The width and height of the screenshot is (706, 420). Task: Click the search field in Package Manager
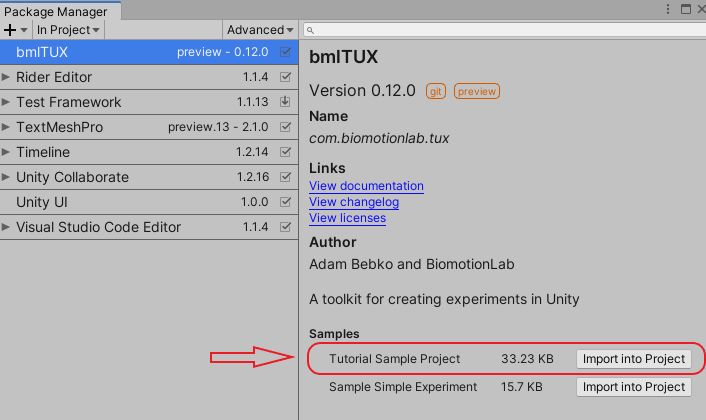[x=504, y=30]
